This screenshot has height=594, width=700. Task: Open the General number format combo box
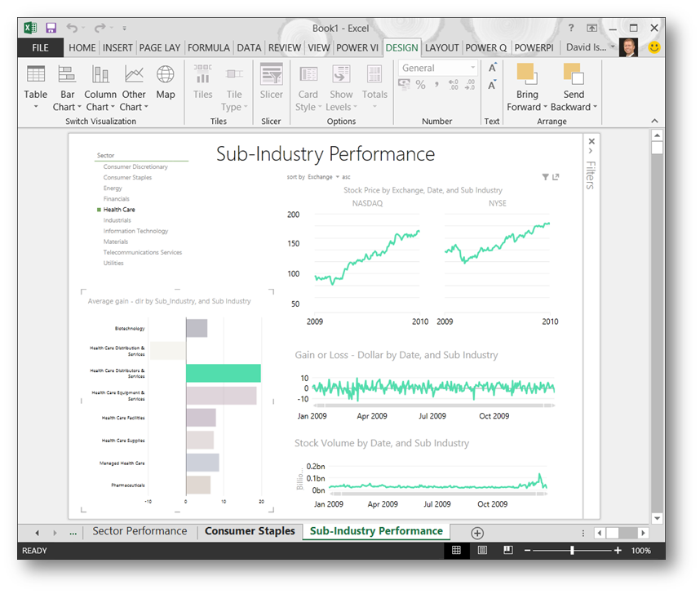pos(438,68)
